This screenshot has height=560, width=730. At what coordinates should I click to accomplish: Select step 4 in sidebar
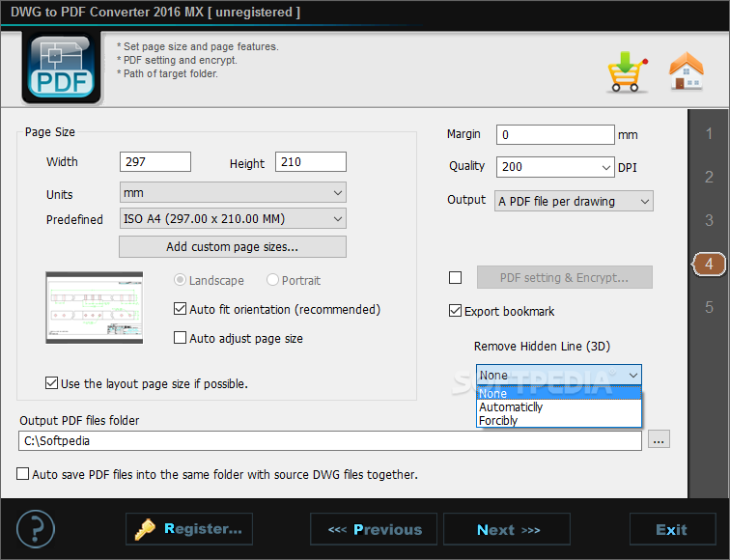coord(709,264)
